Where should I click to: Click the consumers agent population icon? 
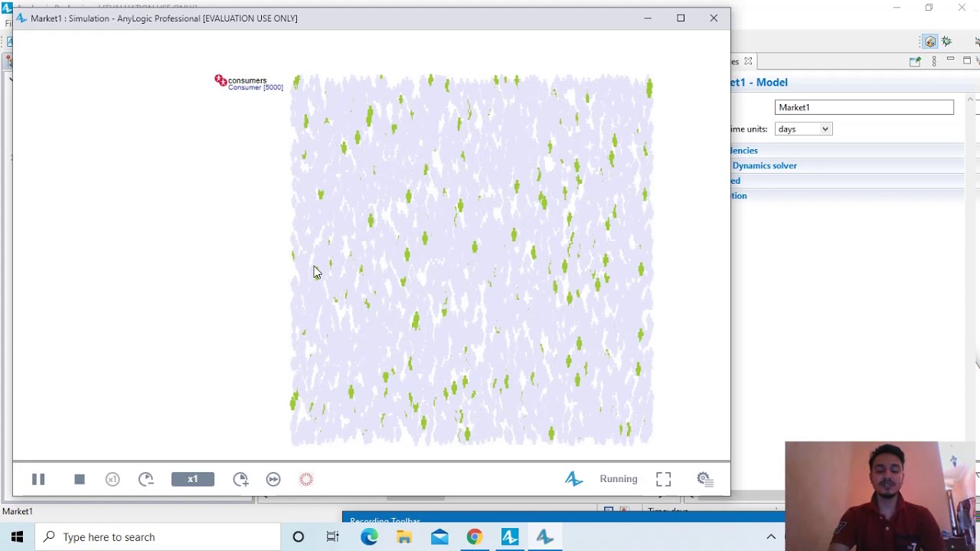click(x=220, y=80)
